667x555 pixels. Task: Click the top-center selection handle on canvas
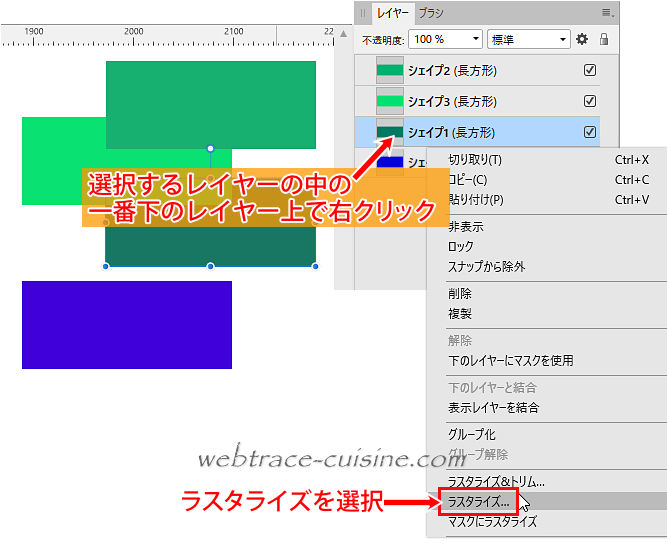click(210, 149)
